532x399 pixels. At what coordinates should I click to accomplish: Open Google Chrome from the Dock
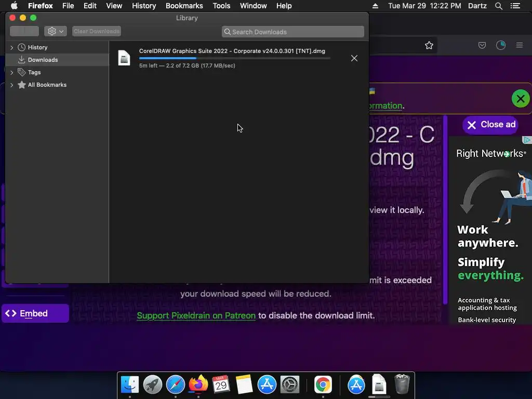[323, 384]
